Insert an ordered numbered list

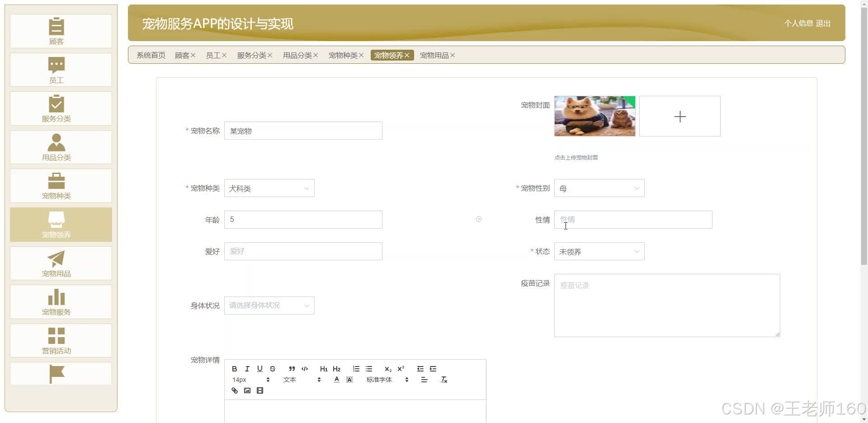pos(356,369)
